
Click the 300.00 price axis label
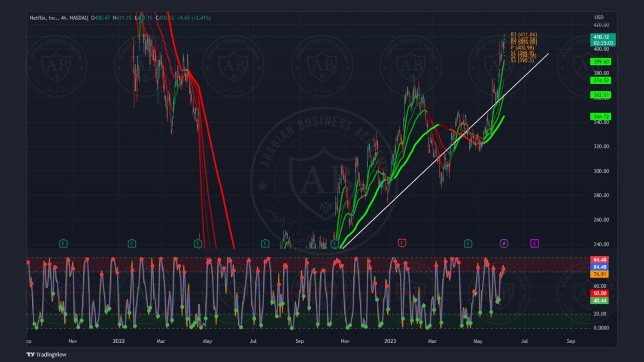coord(601,171)
